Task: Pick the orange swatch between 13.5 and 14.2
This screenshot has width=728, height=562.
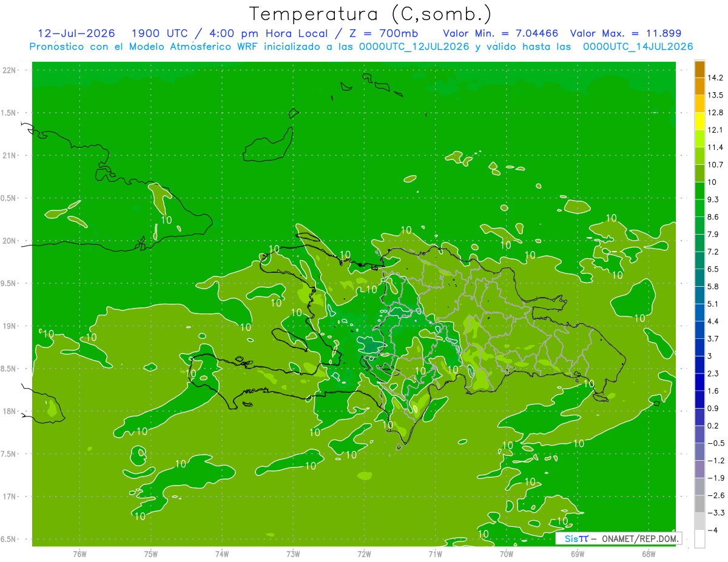Action: (x=699, y=87)
